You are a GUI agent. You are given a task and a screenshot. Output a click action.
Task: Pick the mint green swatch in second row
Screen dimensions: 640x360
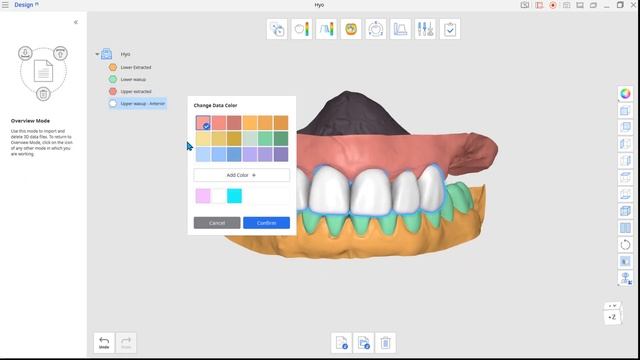coord(265,139)
